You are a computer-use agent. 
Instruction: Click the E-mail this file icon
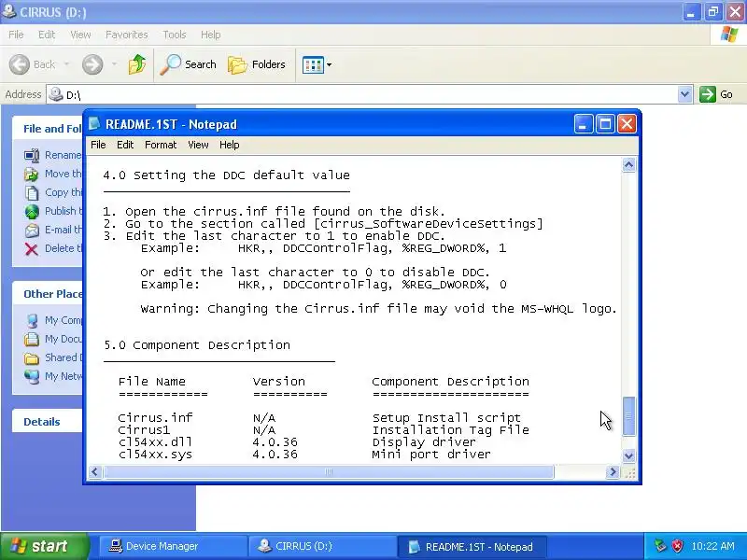click(x=32, y=230)
